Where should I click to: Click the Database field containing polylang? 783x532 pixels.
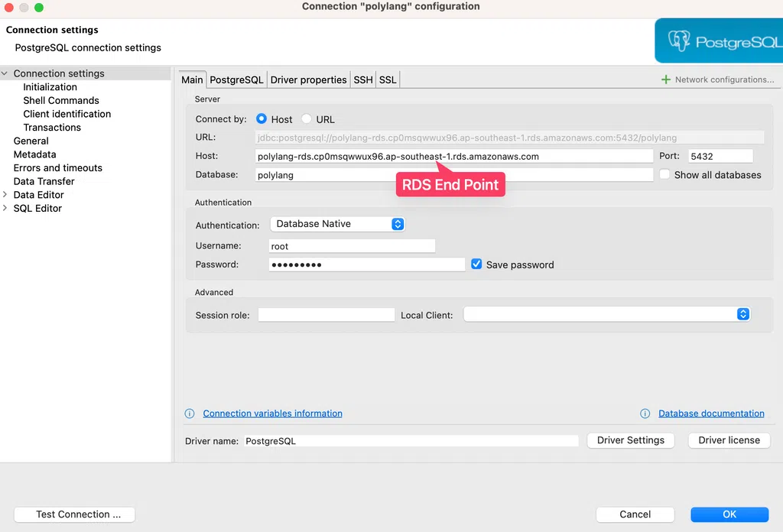(x=454, y=175)
